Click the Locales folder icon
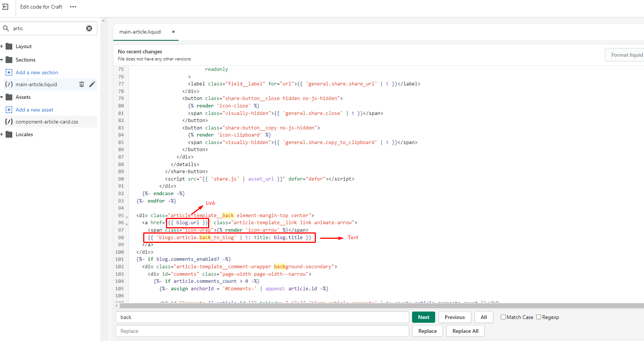Screen dimensions: 644x341 [x=9, y=134]
